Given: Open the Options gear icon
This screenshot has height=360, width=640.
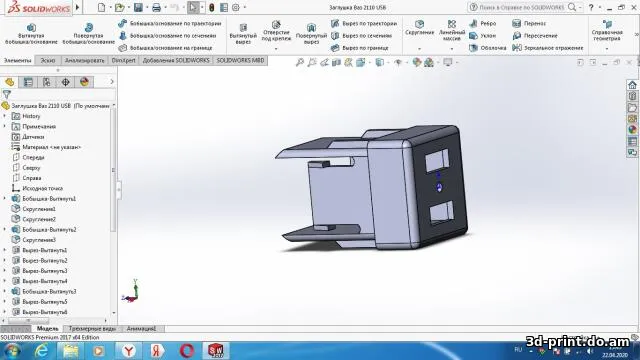Looking at the screenshot, I should click(236, 7).
